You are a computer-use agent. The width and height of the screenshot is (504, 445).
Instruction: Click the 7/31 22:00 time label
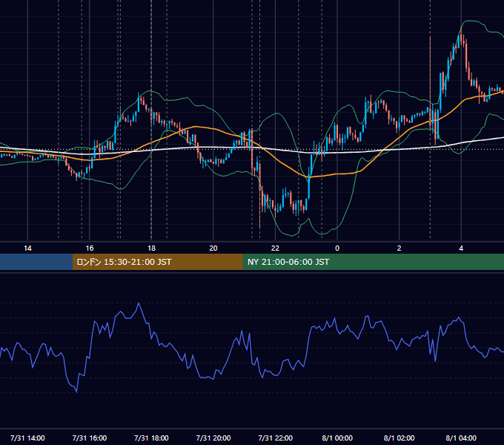click(x=276, y=438)
